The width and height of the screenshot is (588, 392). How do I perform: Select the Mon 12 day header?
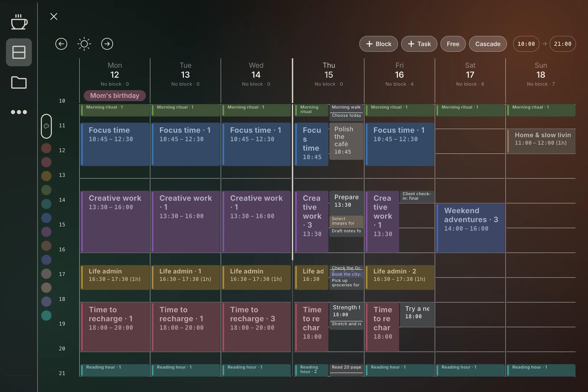(x=115, y=74)
